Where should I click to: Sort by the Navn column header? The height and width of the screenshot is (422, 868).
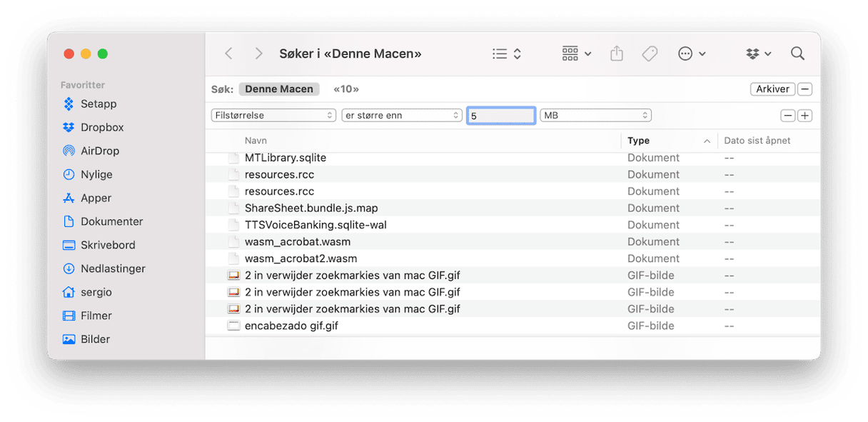256,141
